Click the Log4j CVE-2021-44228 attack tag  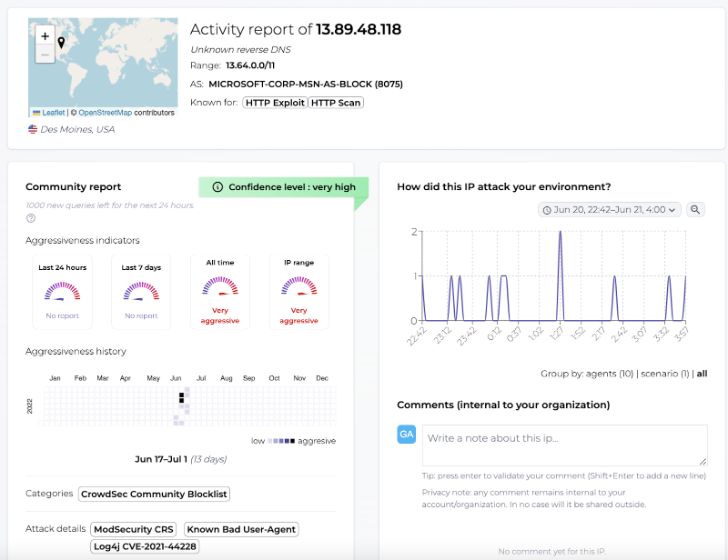[x=145, y=546]
